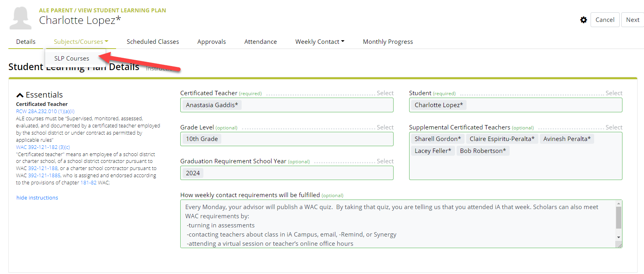Cancel editing the learning plan
Viewport: 644px width, 274px height.
tap(605, 20)
